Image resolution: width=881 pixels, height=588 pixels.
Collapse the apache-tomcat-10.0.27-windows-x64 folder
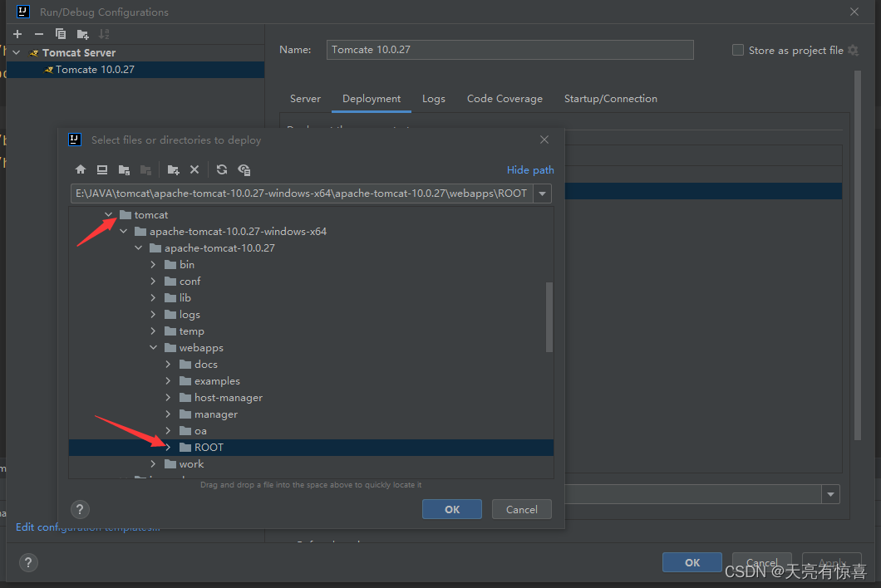click(124, 232)
